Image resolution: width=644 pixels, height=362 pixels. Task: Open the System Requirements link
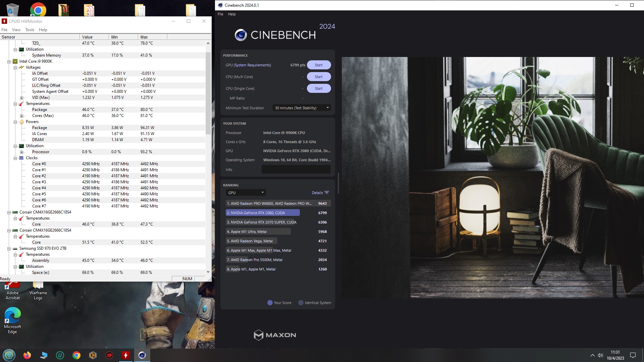point(252,65)
